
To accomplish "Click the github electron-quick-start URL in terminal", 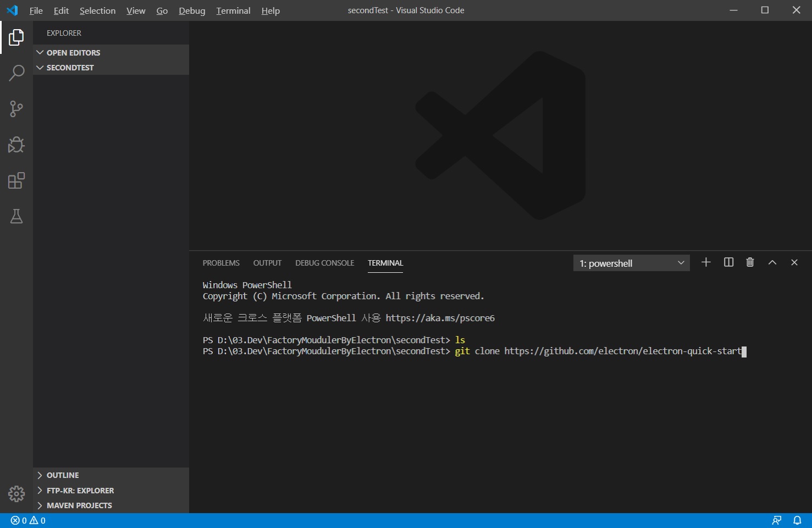I will click(623, 351).
